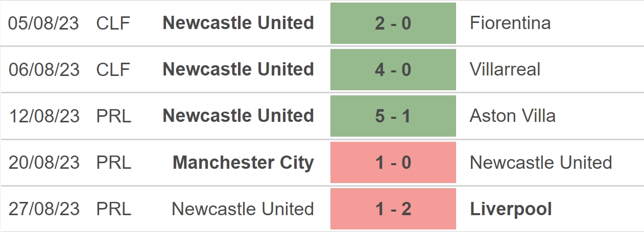
Task: Open away team Newcastle United on 20/08/23
Action: point(541,162)
